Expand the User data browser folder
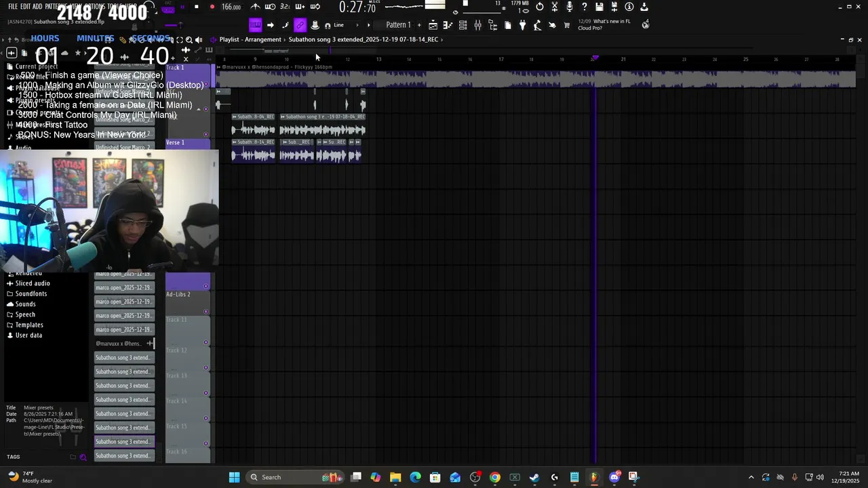The image size is (868, 488). (x=28, y=335)
